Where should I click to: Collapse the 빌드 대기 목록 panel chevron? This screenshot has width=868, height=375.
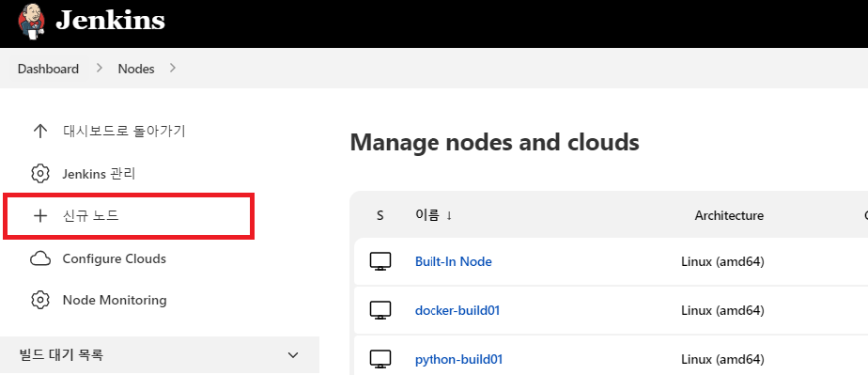click(293, 355)
